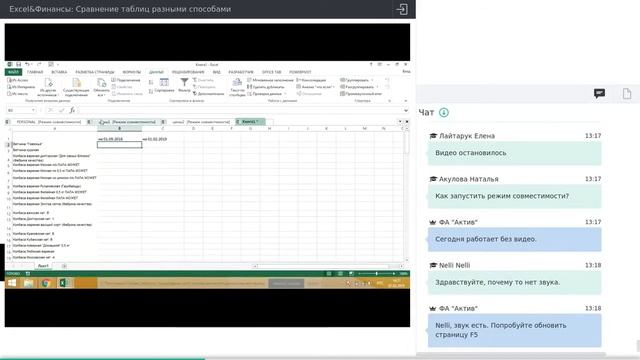Viewport: 640px width, 360px height.
Task: Open the Группировать dropdown
Action: (x=372, y=80)
